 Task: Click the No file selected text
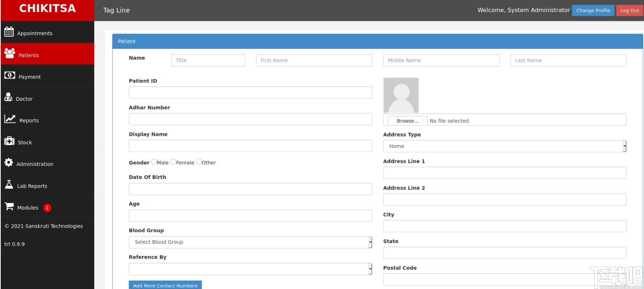[x=450, y=121]
